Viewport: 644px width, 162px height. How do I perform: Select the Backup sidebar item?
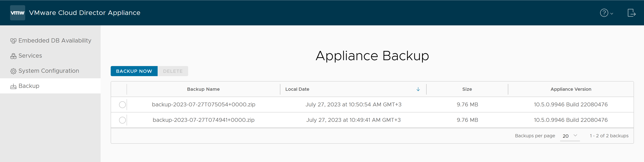(50, 86)
